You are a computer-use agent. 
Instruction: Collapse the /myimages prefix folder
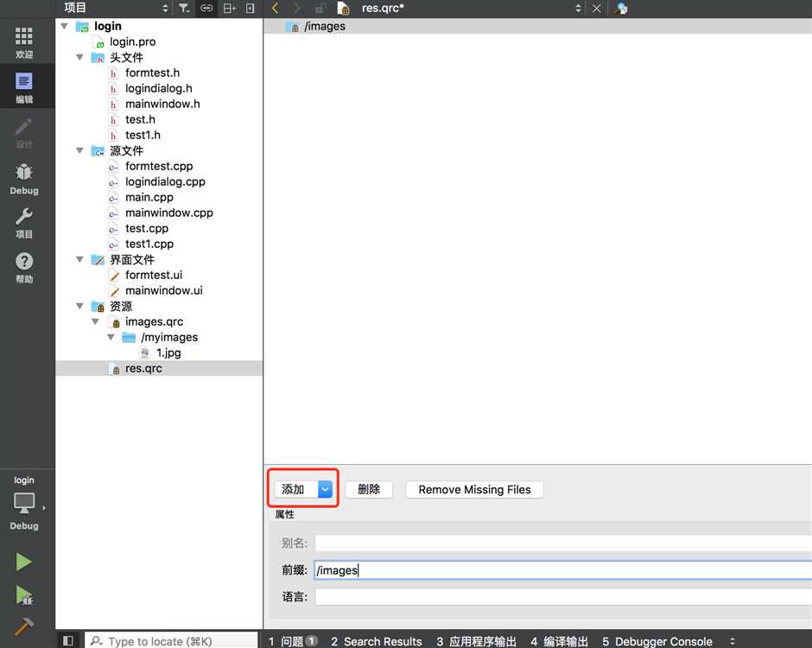pyautogui.click(x=111, y=337)
